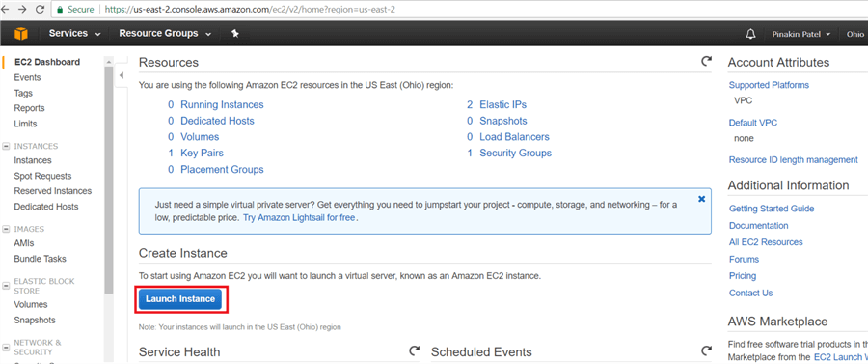Click the green Secure padlock icon
868x364 pixels.
[x=59, y=10]
